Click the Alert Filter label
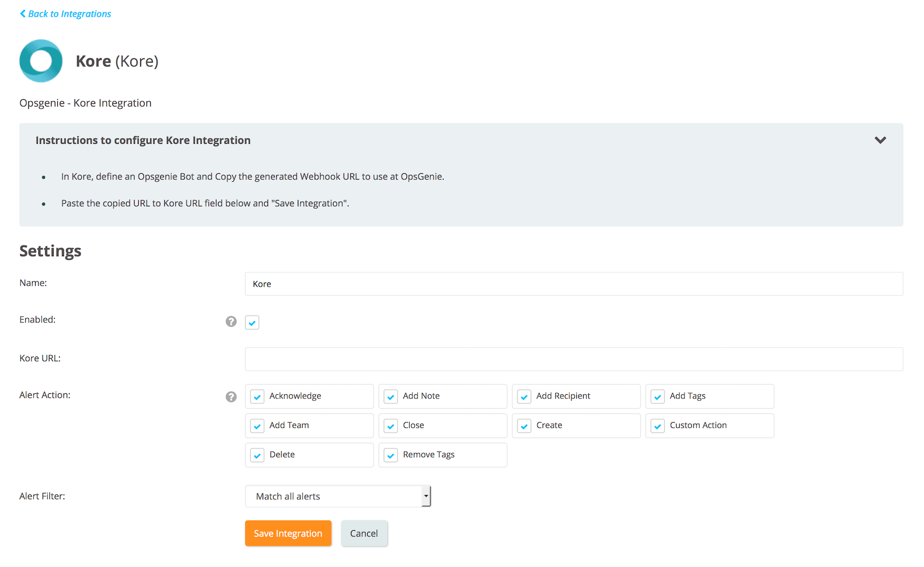924x567 pixels. 42,496
